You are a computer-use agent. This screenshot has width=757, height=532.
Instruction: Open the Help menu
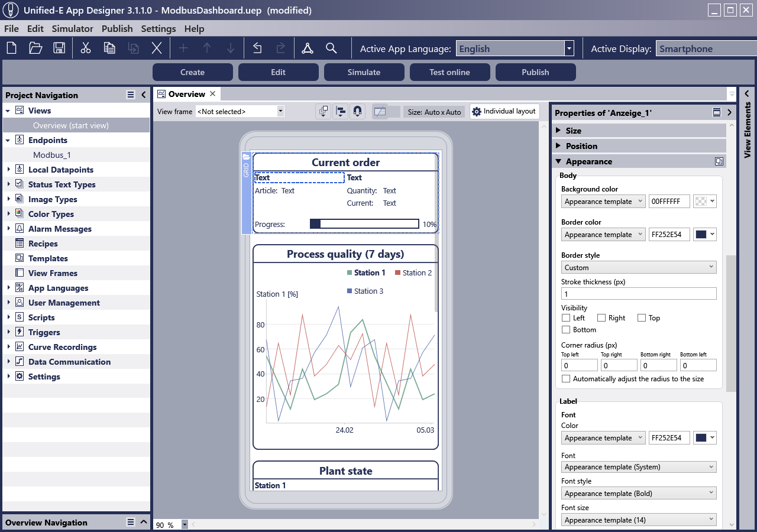194,28
